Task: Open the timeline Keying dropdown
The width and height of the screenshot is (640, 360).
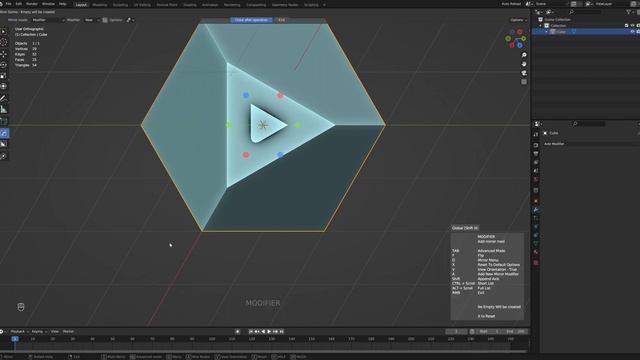Action: click(39, 331)
